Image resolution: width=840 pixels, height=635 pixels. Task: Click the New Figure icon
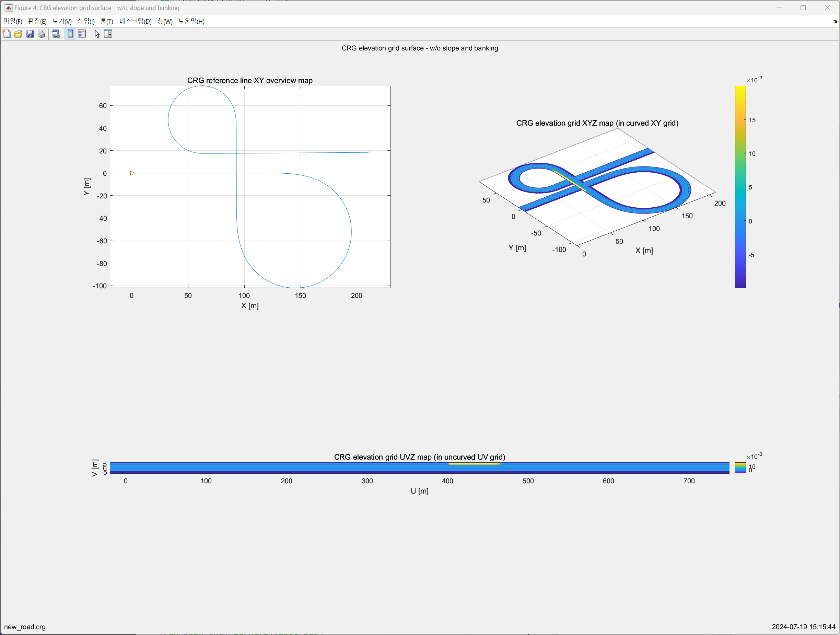[7, 34]
